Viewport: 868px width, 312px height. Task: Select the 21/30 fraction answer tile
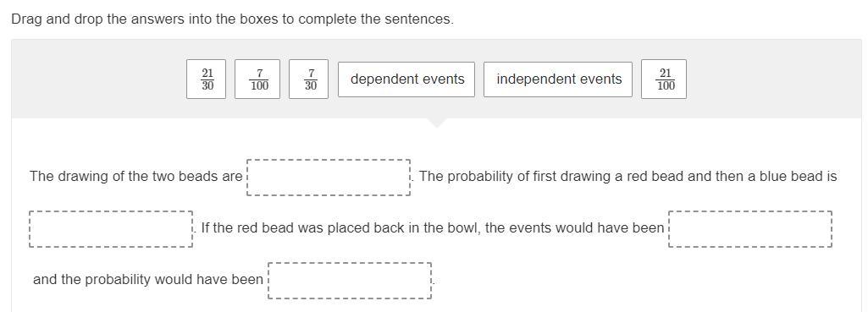tap(207, 79)
